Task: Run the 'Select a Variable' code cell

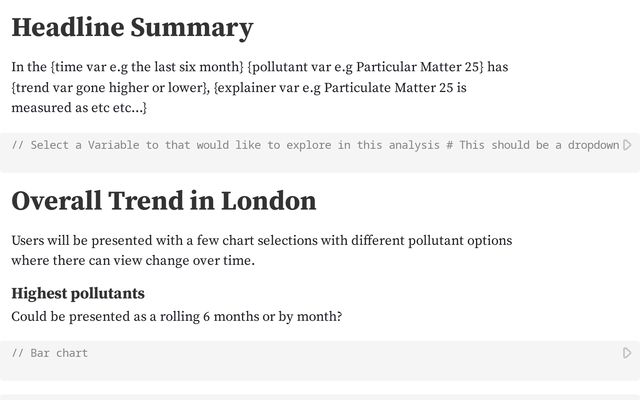Action: coord(627,145)
